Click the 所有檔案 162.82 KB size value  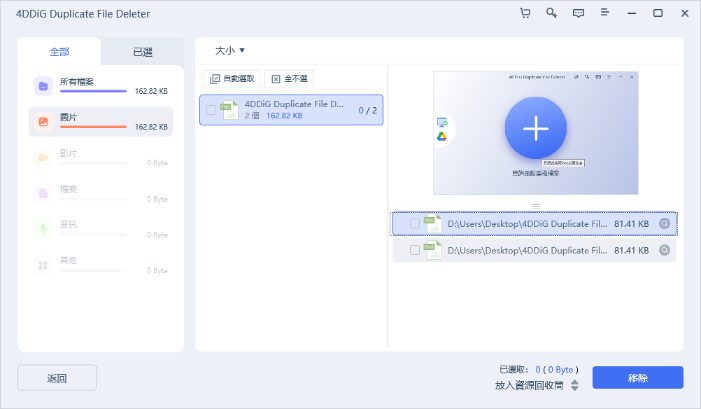[x=151, y=91]
